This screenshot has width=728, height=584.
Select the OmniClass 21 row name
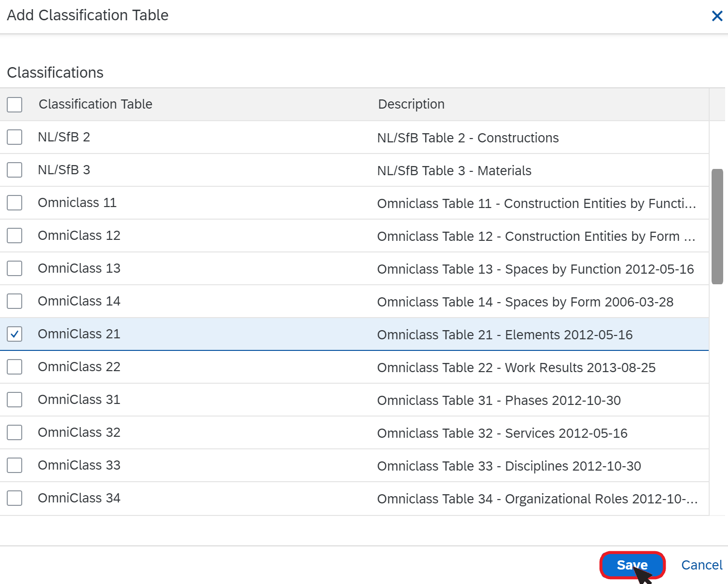pyautogui.click(x=79, y=334)
